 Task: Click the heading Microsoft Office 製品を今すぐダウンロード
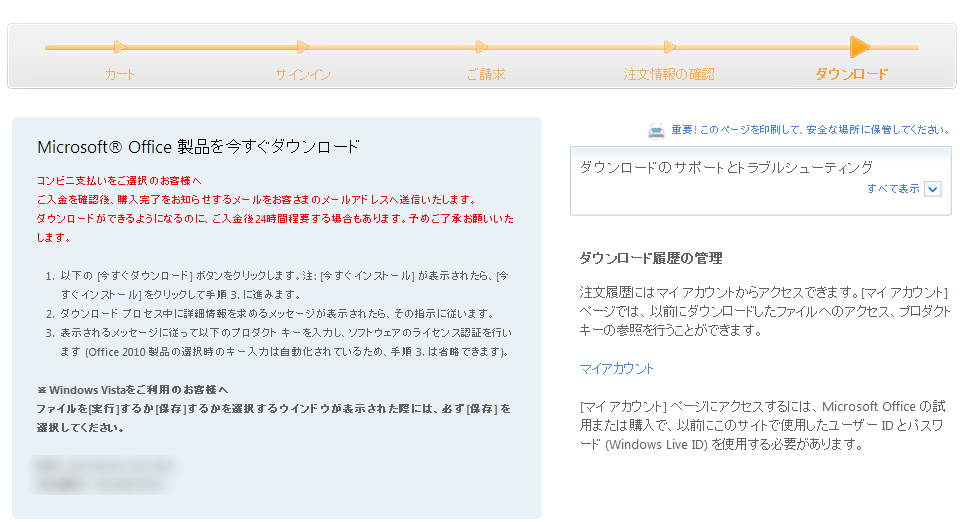(x=198, y=147)
